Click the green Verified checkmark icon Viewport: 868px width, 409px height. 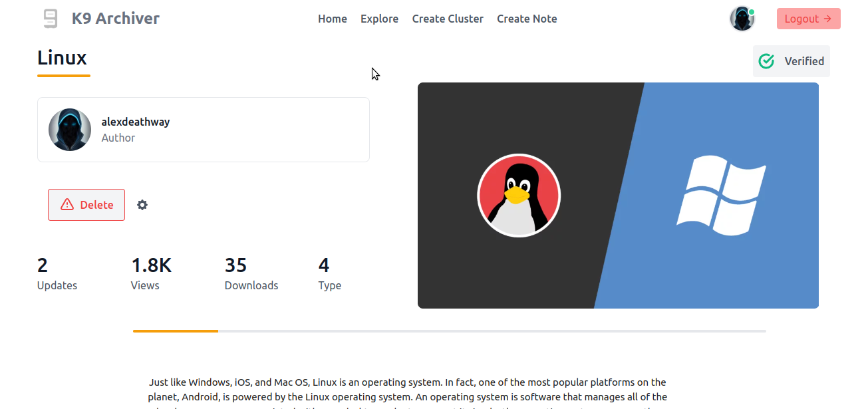(x=767, y=61)
